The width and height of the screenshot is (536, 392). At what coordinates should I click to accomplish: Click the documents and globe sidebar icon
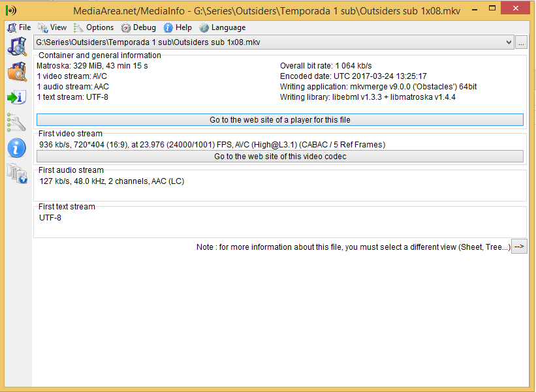(x=17, y=173)
